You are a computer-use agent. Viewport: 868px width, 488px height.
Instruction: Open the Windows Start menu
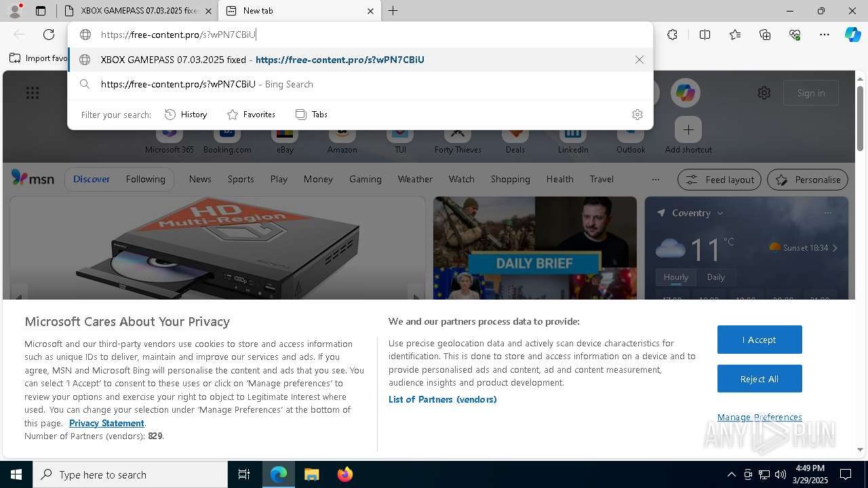[16, 474]
